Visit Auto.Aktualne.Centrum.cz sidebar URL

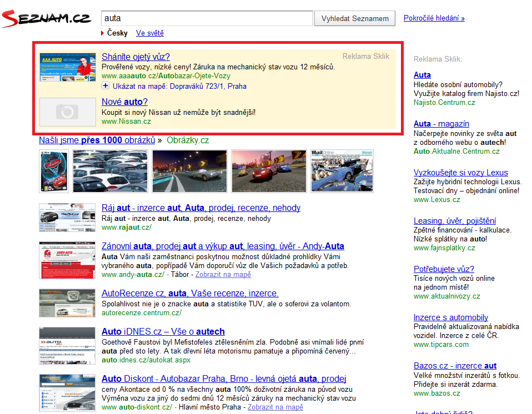(x=456, y=151)
